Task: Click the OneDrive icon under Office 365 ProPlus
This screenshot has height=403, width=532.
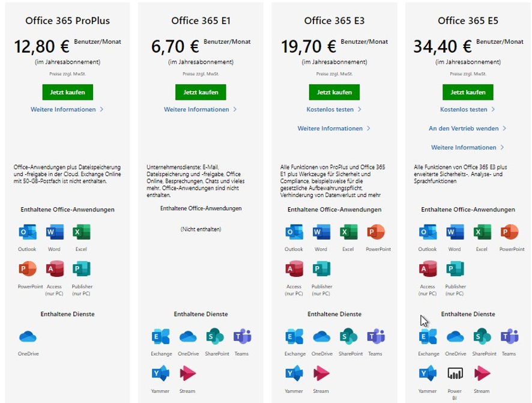Action: tap(28, 336)
